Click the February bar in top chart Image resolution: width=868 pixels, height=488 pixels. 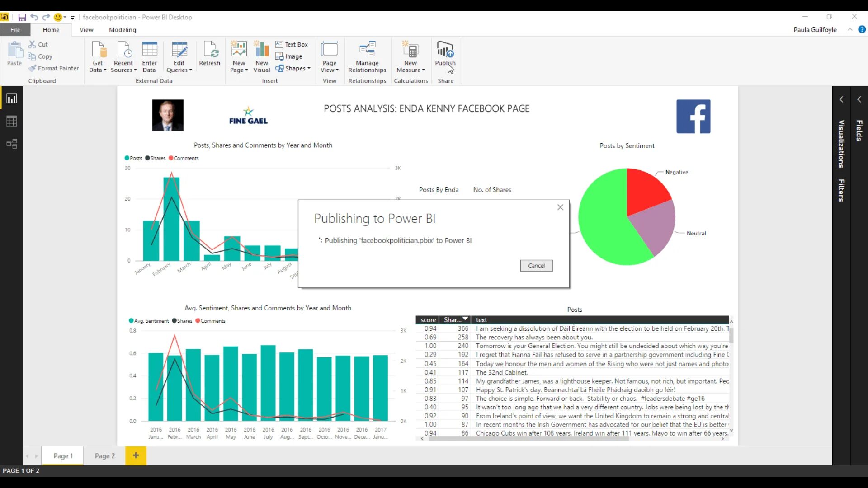click(x=171, y=219)
